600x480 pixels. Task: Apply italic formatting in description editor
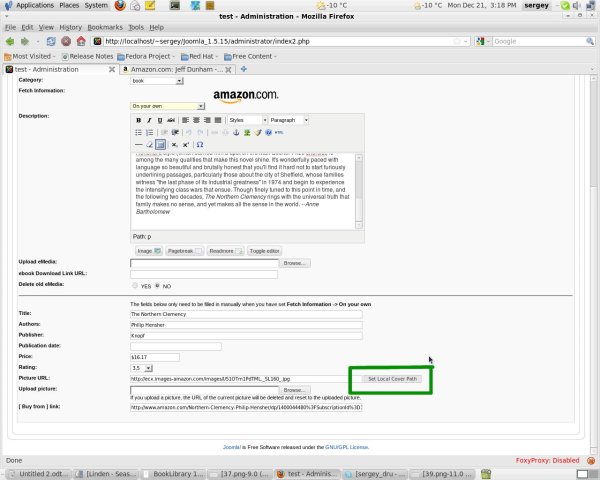(149, 120)
